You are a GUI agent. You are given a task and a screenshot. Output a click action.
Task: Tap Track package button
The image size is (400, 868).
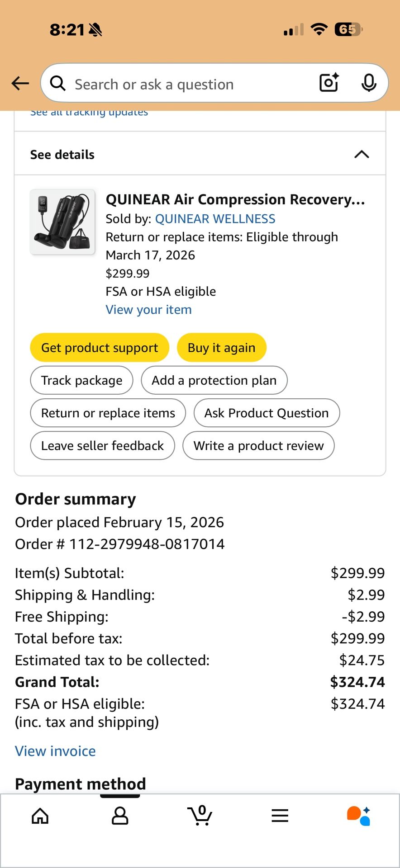[x=81, y=380]
